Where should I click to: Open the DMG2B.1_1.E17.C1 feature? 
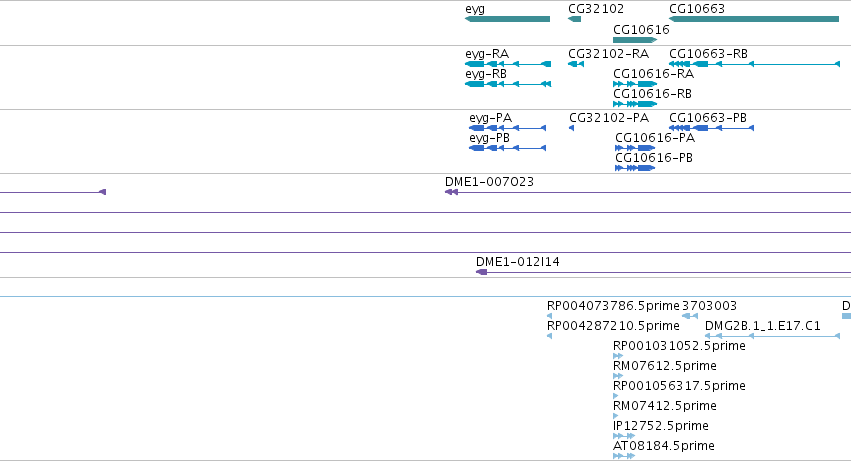point(772,336)
